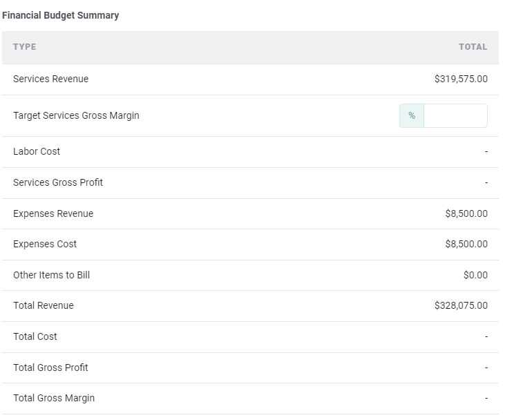
Task: Click the Expenses Revenue $8,500.00 value
Action: pyautogui.click(x=466, y=213)
